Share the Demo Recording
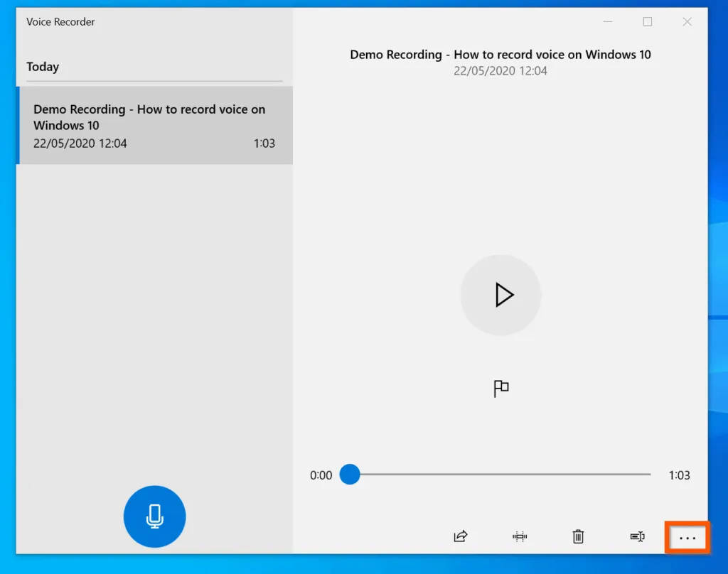 [460, 537]
